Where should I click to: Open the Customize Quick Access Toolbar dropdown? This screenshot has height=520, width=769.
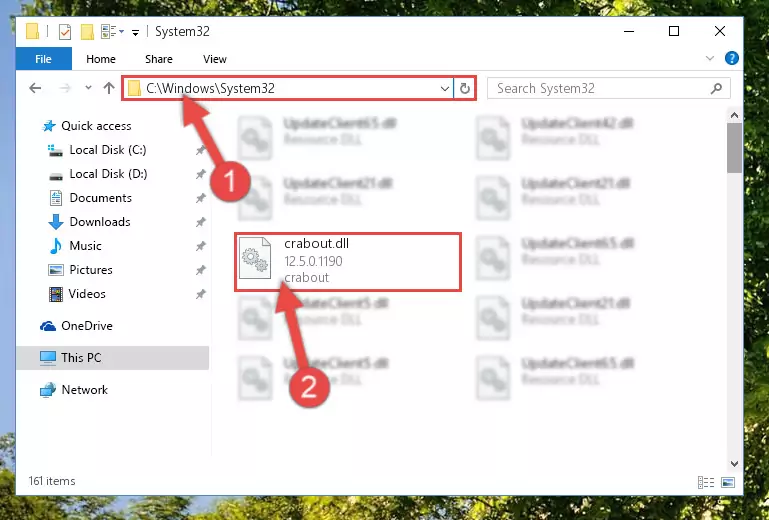[x=135, y=32]
